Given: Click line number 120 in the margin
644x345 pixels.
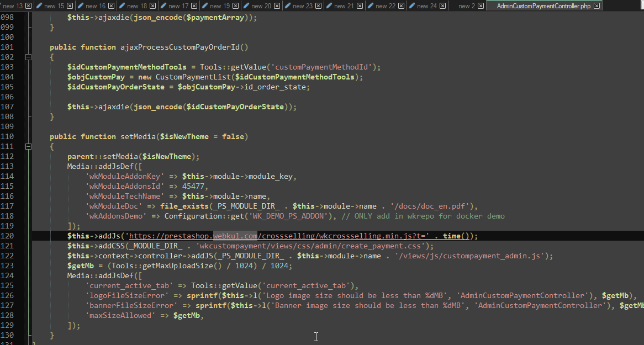Looking at the screenshot, I should click(x=7, y=236).
